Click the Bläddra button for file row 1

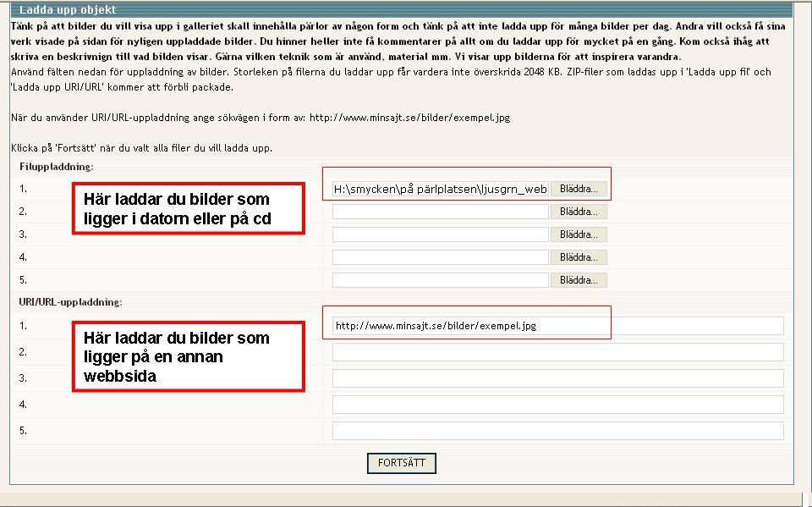pos(579,189)
